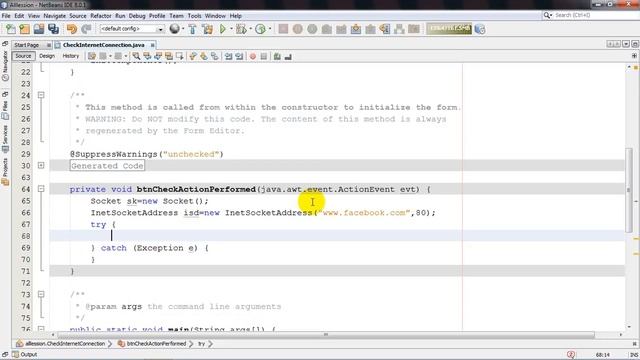The height and width of the screenshot is (360, 640).
Task: Collapse the Javadoc comment fold at line 24
Action: [x=41, y=95]
